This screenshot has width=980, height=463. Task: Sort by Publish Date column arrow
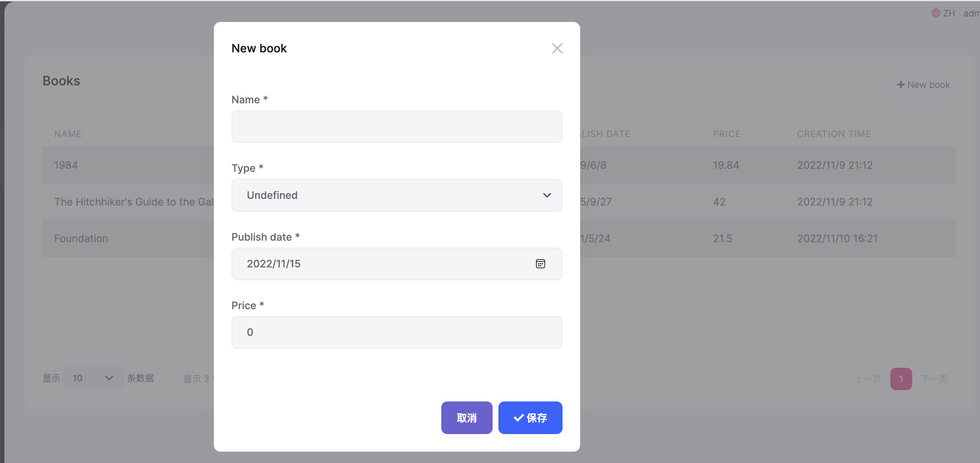[x=640, y=134]
